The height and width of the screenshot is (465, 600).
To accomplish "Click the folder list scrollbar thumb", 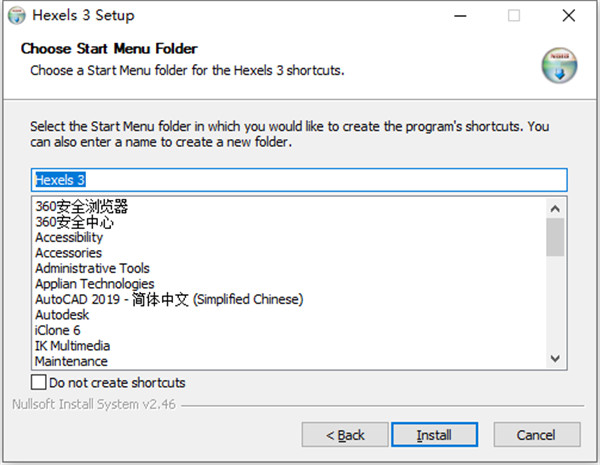I will (x=556, y=237).
